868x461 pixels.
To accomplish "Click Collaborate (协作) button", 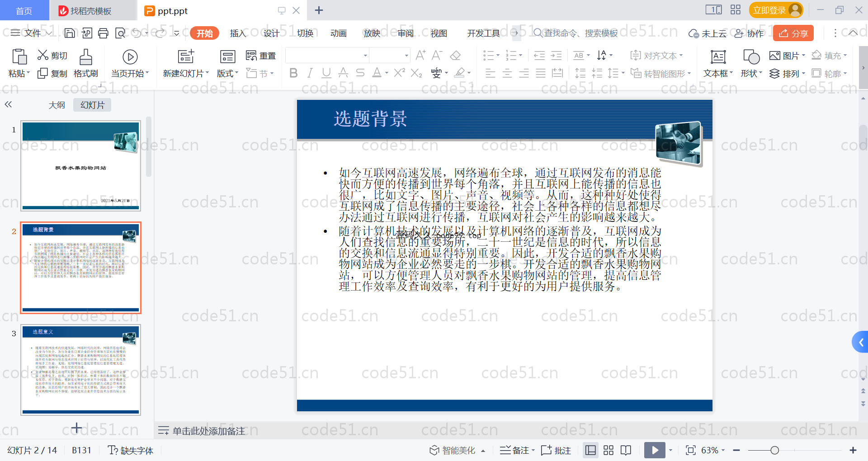I will point(749,33).
